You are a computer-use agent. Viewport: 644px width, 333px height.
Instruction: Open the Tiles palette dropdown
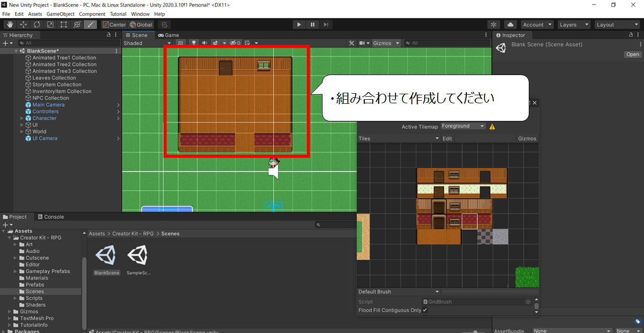point(398,139)
